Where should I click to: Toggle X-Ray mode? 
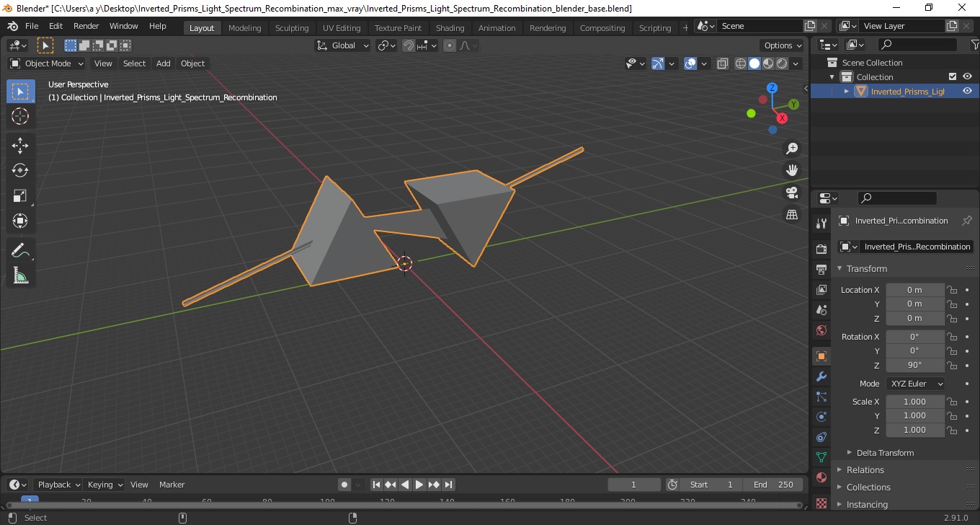(723, 63)
